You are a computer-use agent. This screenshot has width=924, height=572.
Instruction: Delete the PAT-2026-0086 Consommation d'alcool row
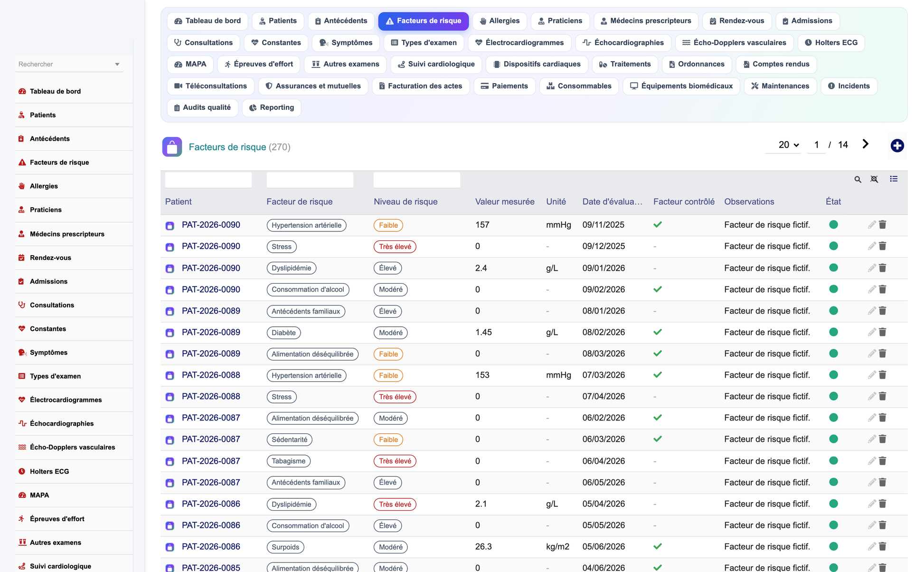[x=882, y=525]
